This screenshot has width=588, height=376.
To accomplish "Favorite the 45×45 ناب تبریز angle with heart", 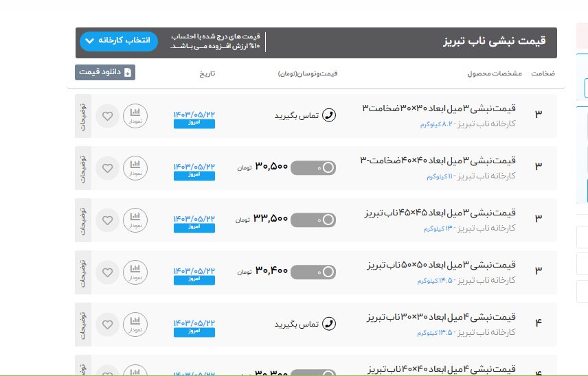I will point(107,220).
